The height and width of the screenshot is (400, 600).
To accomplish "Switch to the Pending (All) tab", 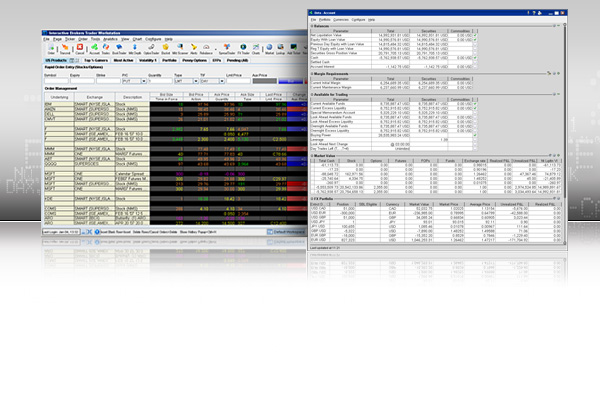I will tap(237, 60).
